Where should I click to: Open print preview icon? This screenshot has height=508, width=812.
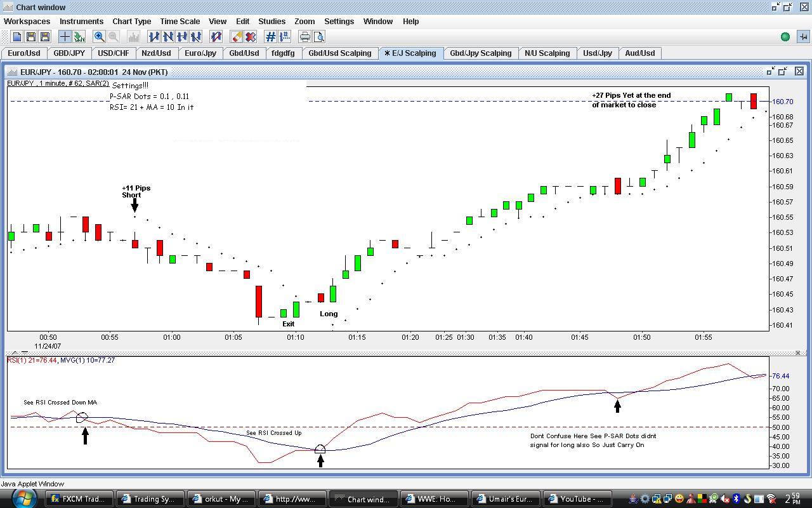(x=318, y=37)
